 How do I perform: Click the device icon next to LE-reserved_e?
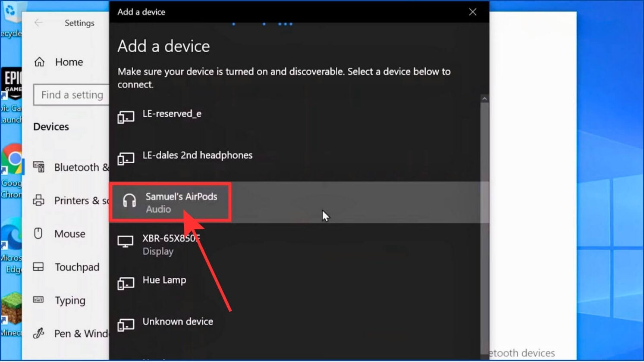coord(126,117)
